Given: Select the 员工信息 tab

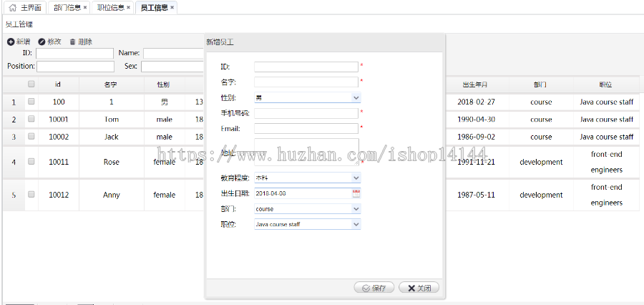Looking at the screenshot, I should click(x=155, y=8).
